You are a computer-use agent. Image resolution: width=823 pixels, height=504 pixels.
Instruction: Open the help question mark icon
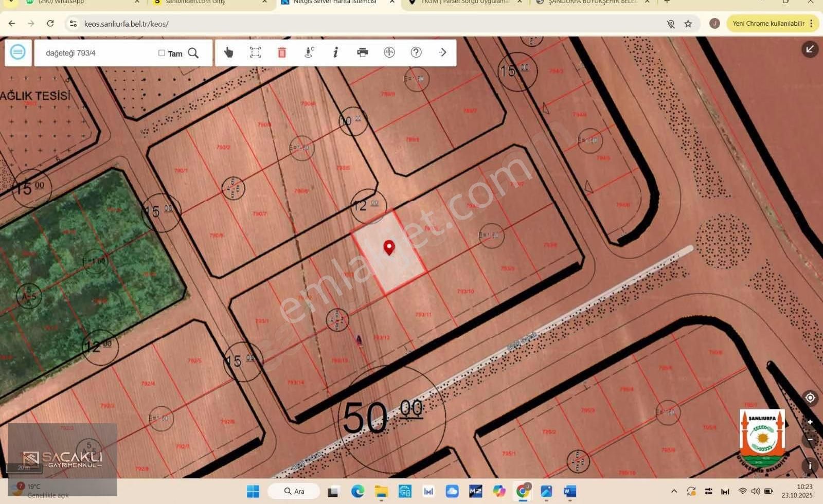416,52
